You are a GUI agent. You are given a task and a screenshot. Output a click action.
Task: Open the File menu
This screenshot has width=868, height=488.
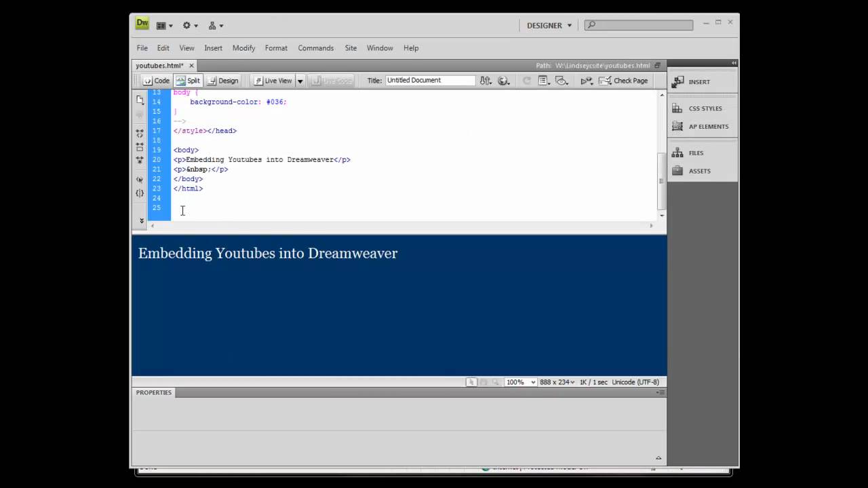pos(142,48)
